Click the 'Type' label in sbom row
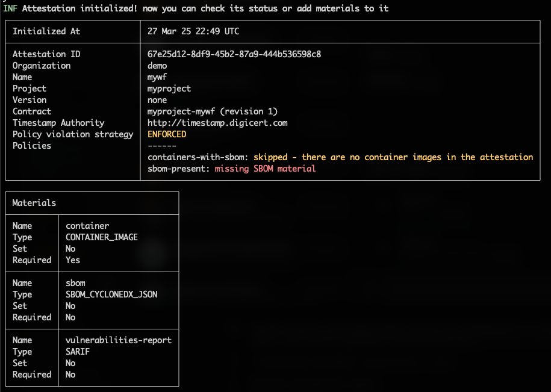 tap(22, 294)
